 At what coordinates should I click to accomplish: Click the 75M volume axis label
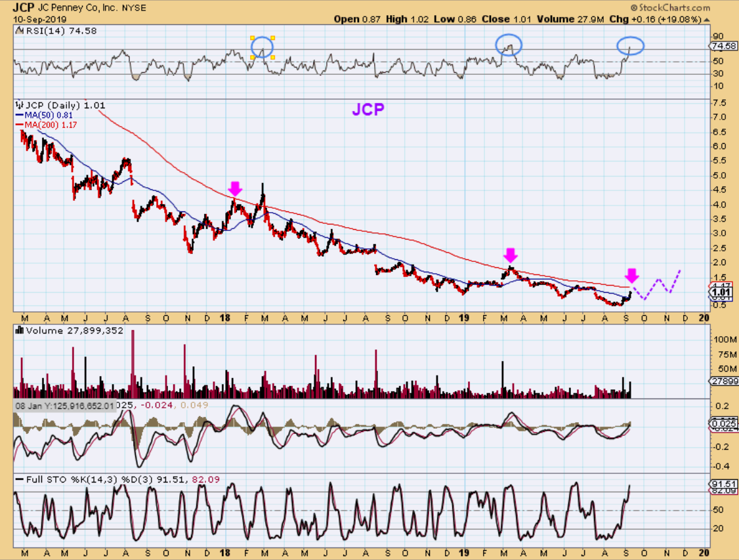coord(727,354)
